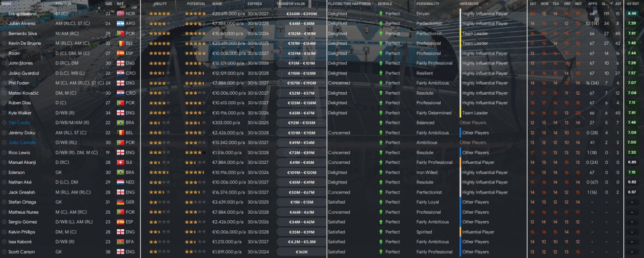Click Kyle Walker's 7.91 average rating badge
This screenshot has height=258, width=644.
(632, 113)
